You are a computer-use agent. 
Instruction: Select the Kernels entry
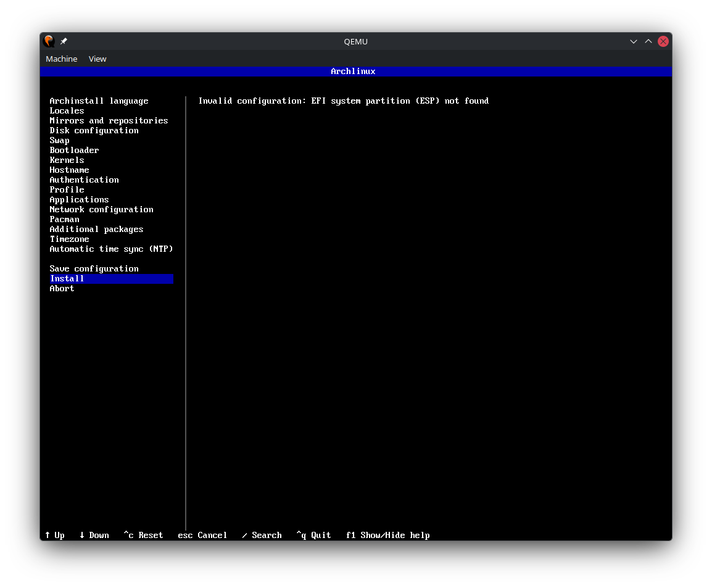(67, 160)
